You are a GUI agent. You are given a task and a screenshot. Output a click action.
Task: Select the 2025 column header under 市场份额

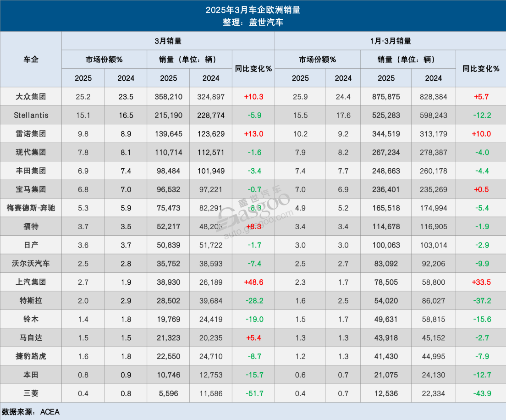[82, 78]
